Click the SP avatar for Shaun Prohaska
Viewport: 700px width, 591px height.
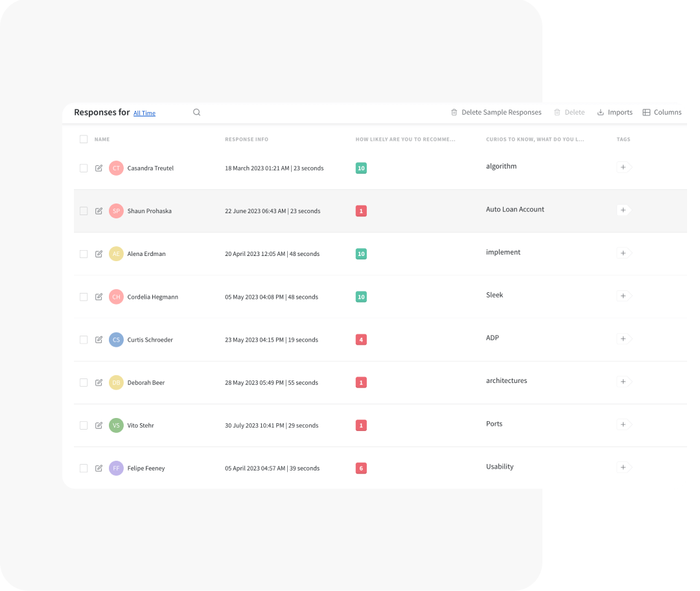pos(116,211)
